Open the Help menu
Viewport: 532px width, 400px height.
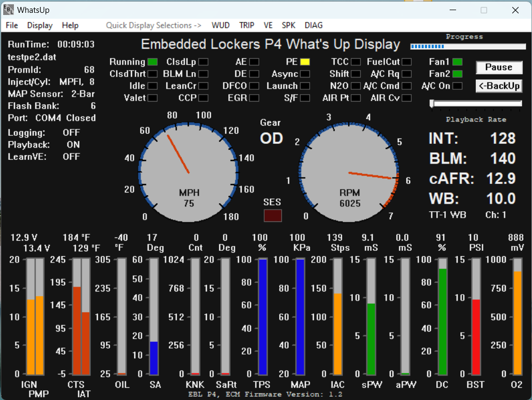pyautogui.click(x=70, y=25)
